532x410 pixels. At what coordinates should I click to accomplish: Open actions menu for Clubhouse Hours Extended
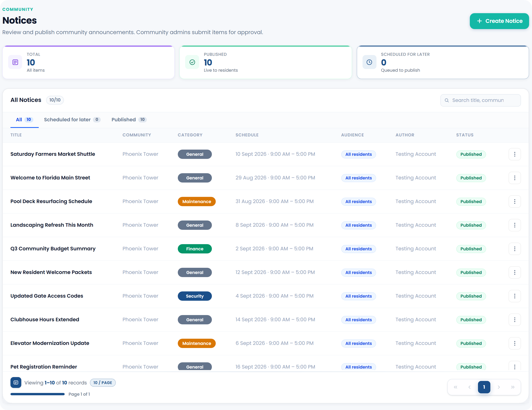click(x=514, y=320)
